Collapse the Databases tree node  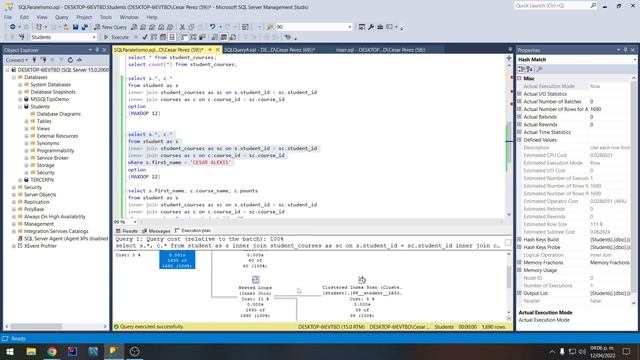[x=14, y=77]
